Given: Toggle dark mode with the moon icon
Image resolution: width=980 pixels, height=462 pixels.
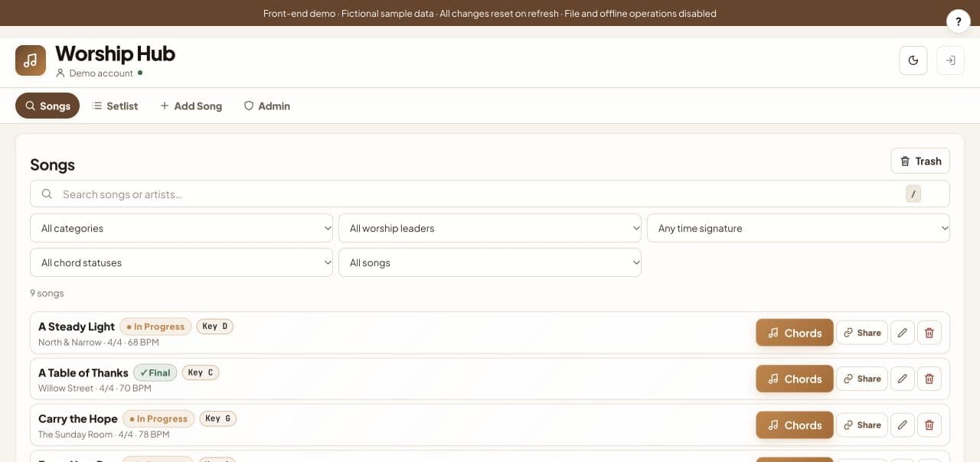Looking at the screenshot, I should pos(913,60).
